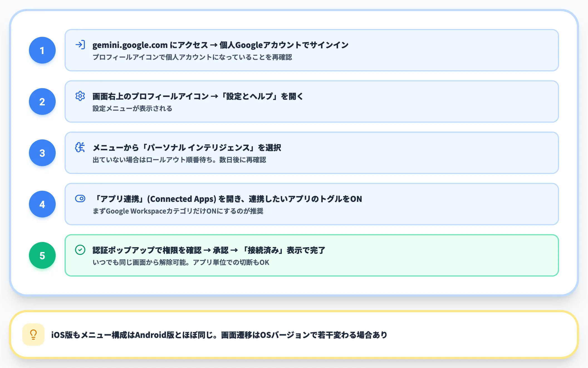588x368 pixels.
Task: Click the toggle switch icon in step 4
Action: (x=80, y=198)
